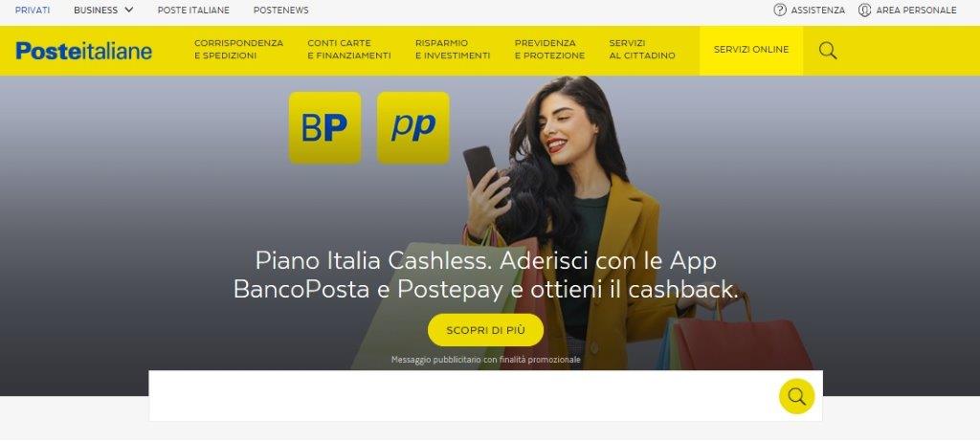The height and width of the screenshot is (441, 980).
Task: Expand the Business dropdown chevron
Action: point(129,10)
